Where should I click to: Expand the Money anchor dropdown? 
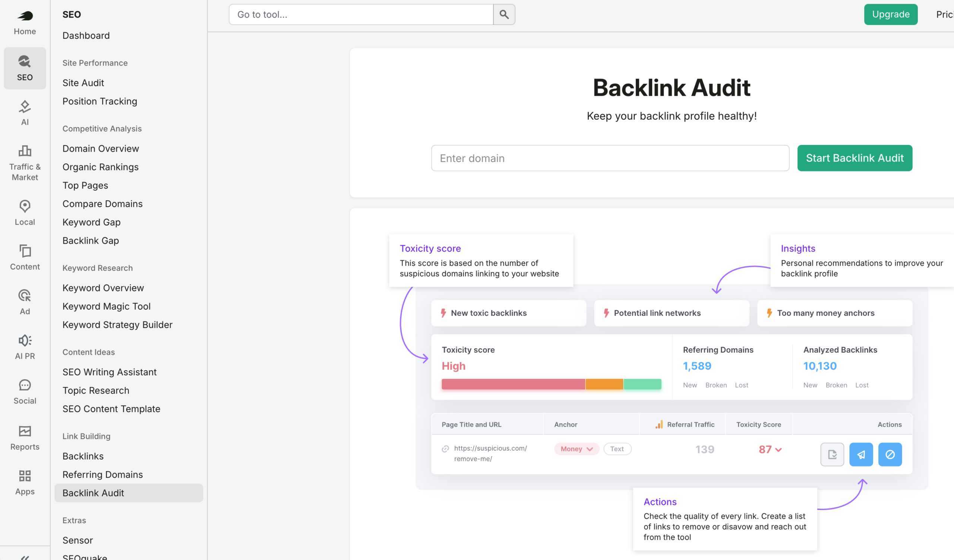tap(576, 449)
